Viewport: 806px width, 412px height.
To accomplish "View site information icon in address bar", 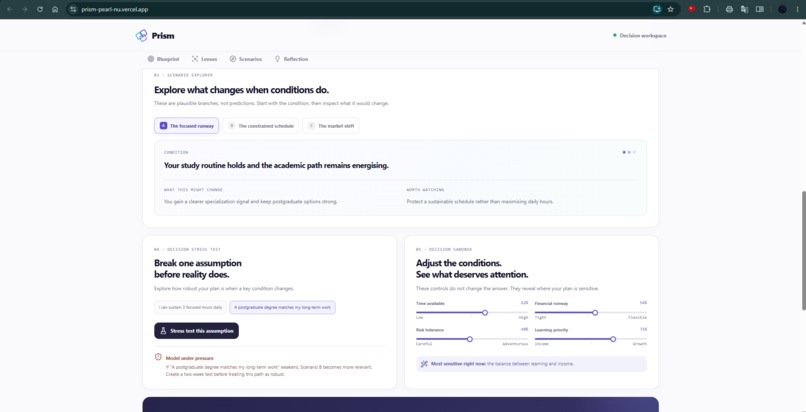I will coord(73,9).
